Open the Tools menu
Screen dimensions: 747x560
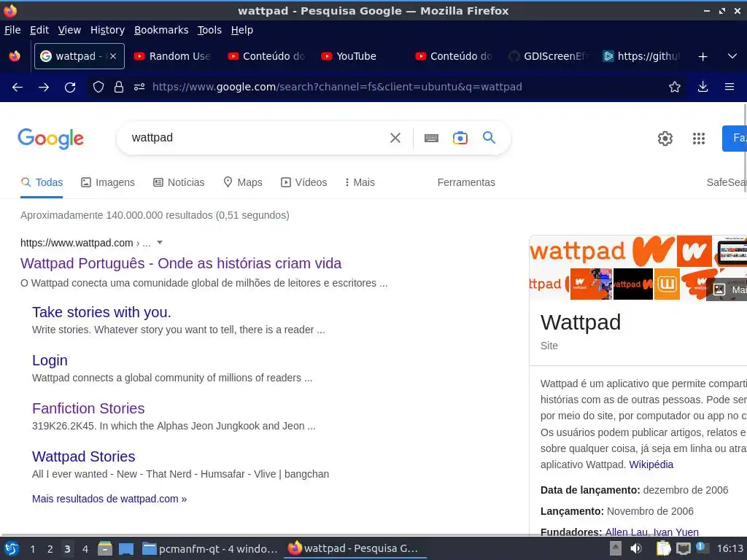pyautogui.click(x=209, y=30)
